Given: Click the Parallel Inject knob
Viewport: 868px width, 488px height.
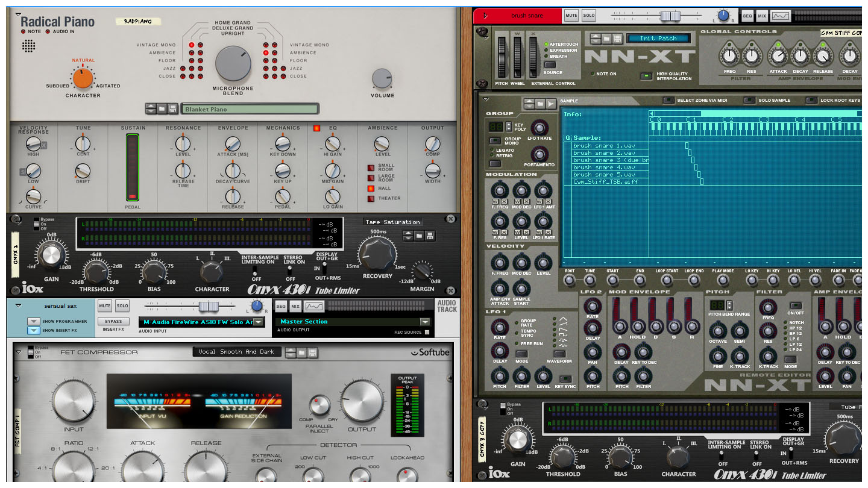Looking at the screenshot, I should [319, 406].
